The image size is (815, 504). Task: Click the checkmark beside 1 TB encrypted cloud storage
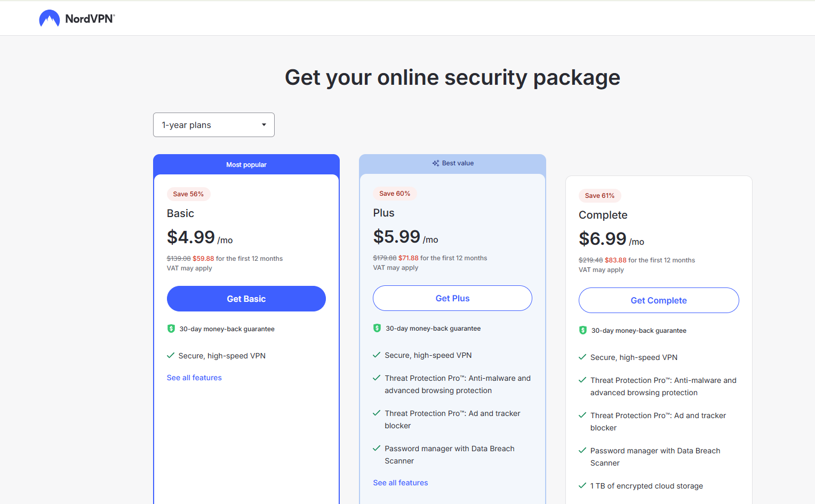[582, 486]
